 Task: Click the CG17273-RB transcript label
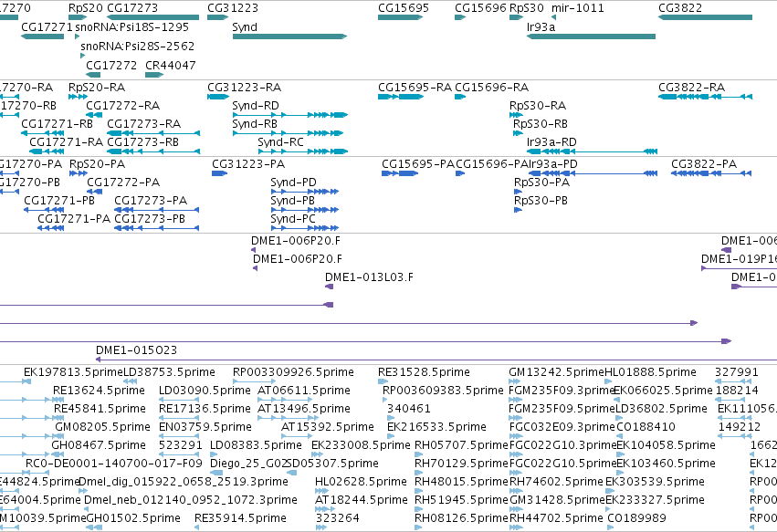tap(142, 142)
